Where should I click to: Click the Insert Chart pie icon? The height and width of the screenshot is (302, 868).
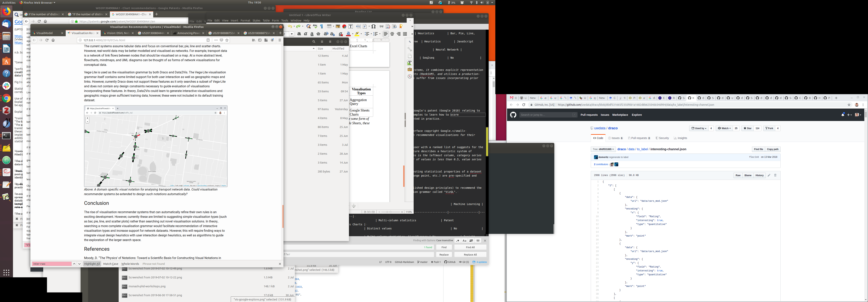tap(344, 26)
